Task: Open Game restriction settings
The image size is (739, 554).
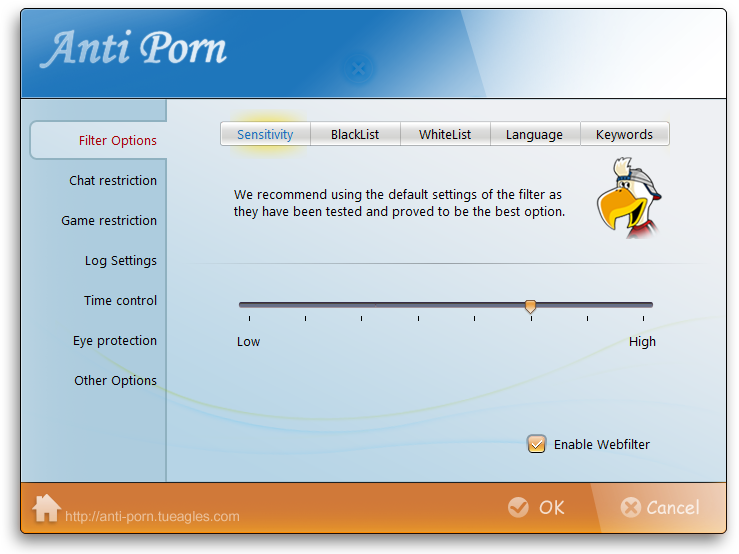Action: (109, 221)
